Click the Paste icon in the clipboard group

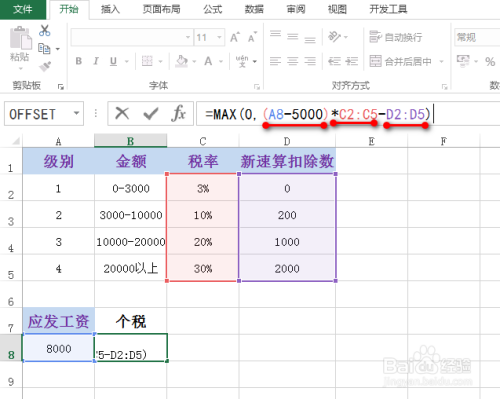coord(20,38)
